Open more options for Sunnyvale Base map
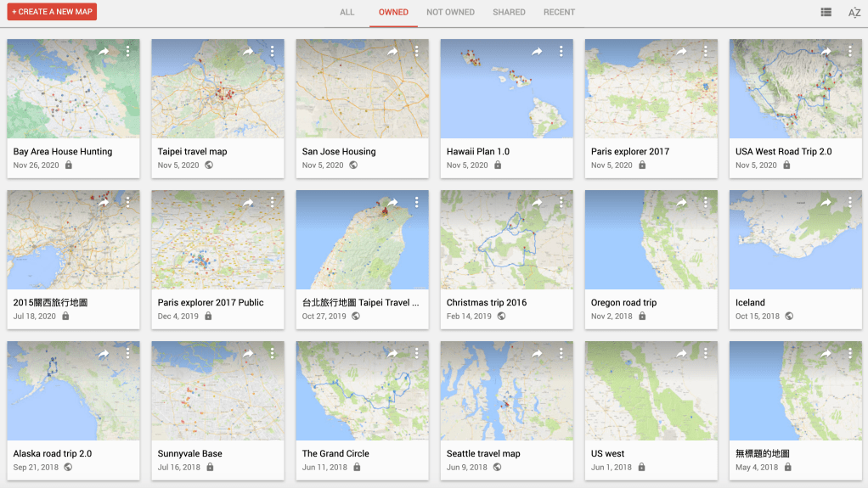The height and width of the screenshot is (488, 868). click(273, 354)
